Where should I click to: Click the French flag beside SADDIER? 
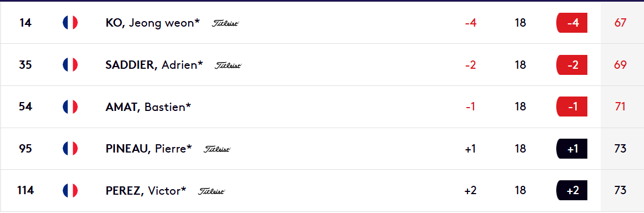(x=71, y=65)
